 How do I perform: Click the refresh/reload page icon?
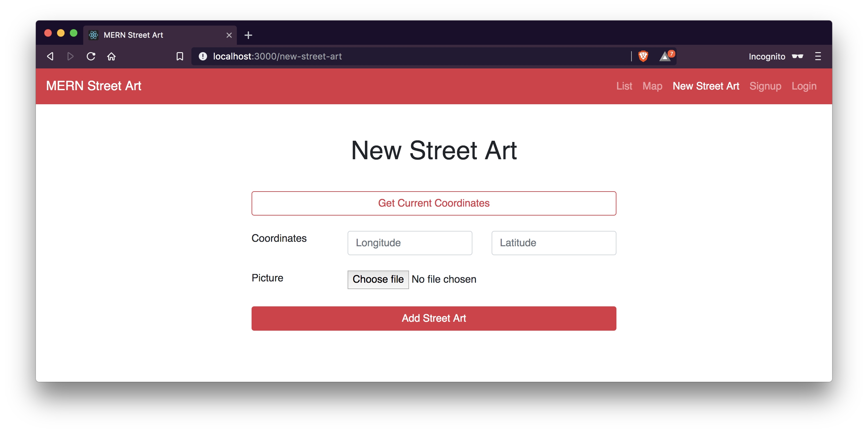click(90, 56)
